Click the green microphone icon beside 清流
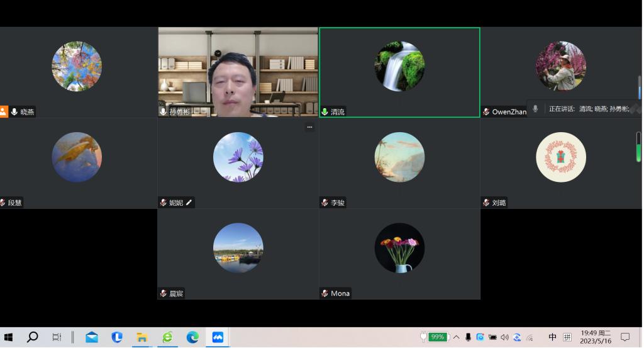Image resolution: width=644 pixels, height=348 pixels. point(325,112)
